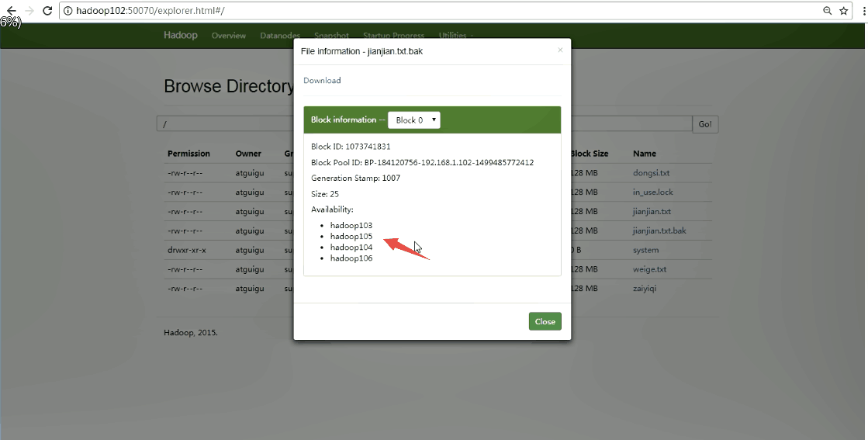Click the Name column header
The image size is (868, 440).
click(x=645, y=154)
